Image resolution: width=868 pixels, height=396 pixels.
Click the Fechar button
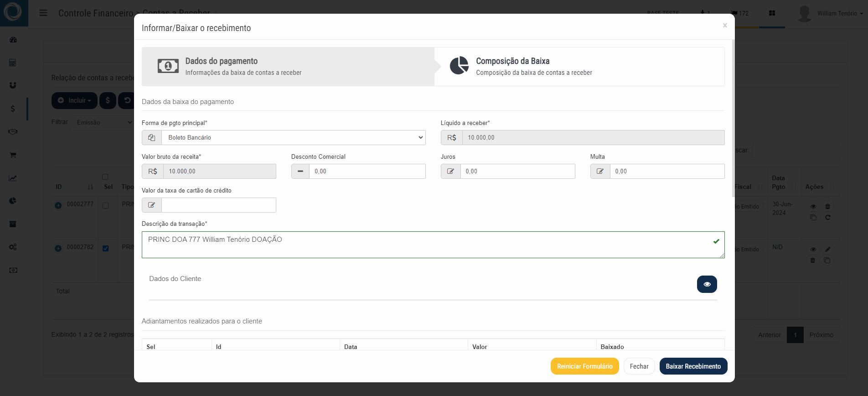[x=639, y=366]
